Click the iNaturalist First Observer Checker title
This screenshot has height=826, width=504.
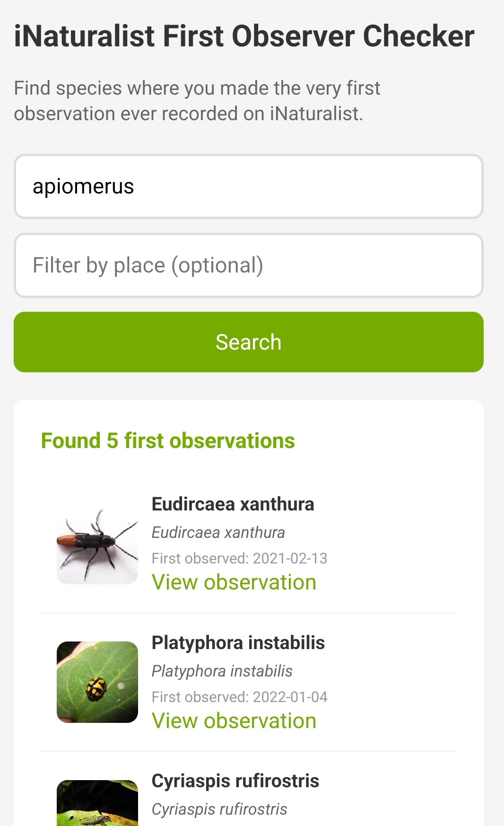[244, 36]
